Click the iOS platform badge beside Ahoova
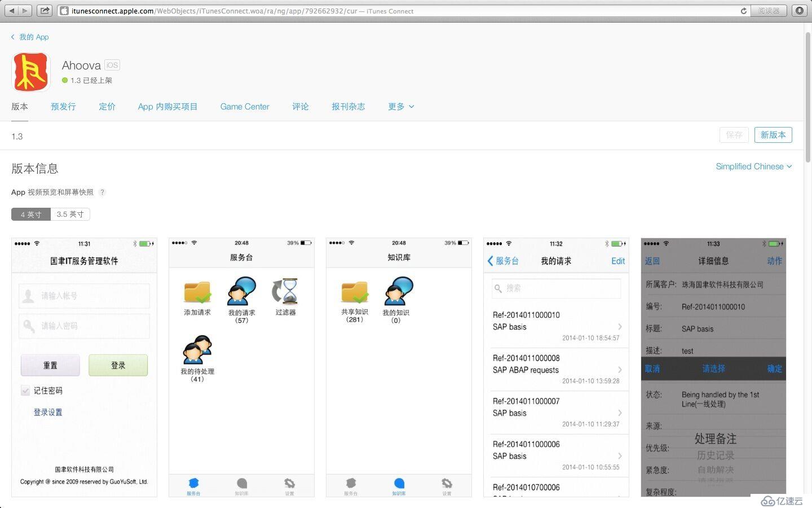Image resolution: width=812 pixels, height=508 pixels. tap(112, 65)
